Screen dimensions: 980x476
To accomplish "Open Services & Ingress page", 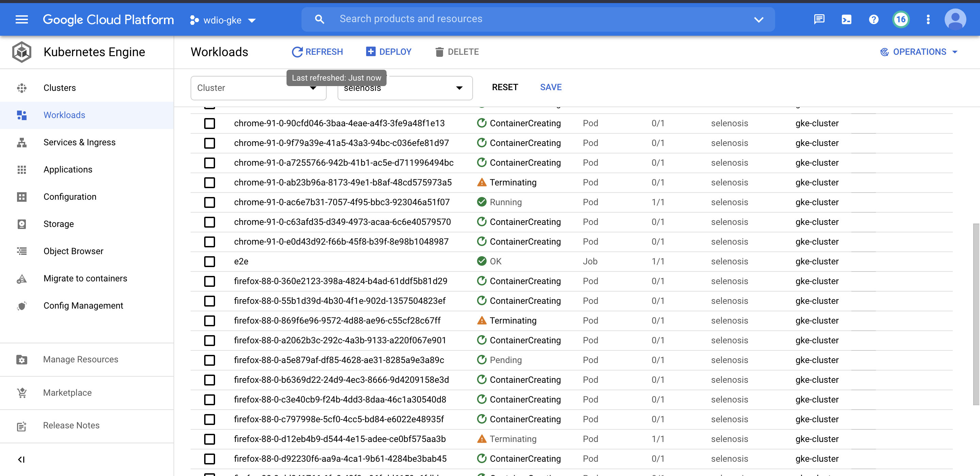I will (80, 142).
